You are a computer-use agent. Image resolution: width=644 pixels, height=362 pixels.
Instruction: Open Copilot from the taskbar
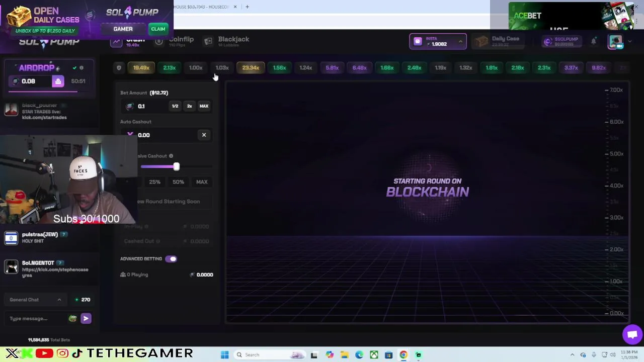pyautogui.click(x=330, y=355)
